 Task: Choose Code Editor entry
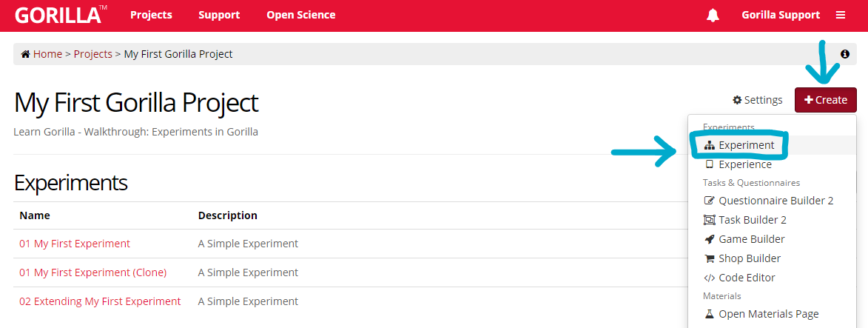(772, 278)
